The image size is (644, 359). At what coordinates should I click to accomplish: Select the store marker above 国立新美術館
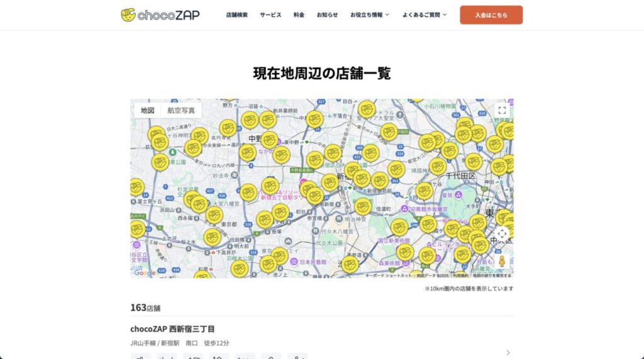coord(399,227)
